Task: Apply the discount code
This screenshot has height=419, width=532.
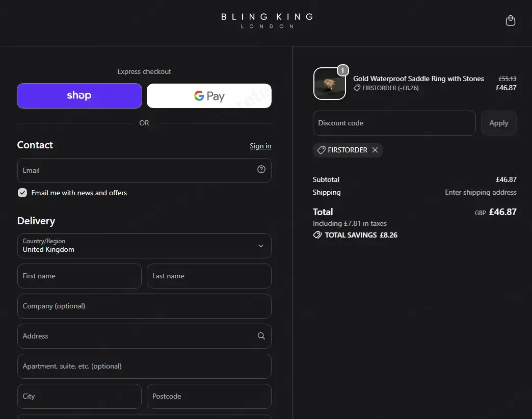Action: tap(499, 123)
